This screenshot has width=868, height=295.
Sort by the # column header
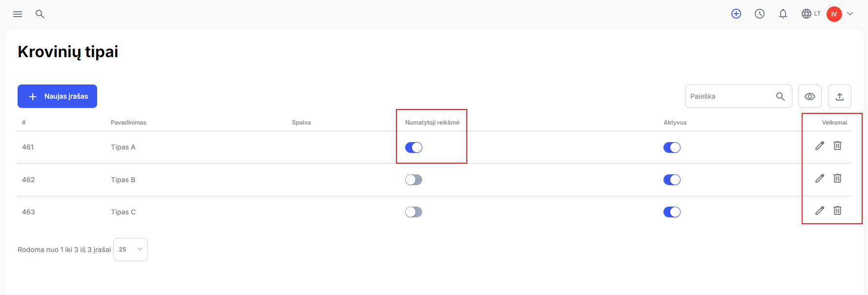coord(23,123)
